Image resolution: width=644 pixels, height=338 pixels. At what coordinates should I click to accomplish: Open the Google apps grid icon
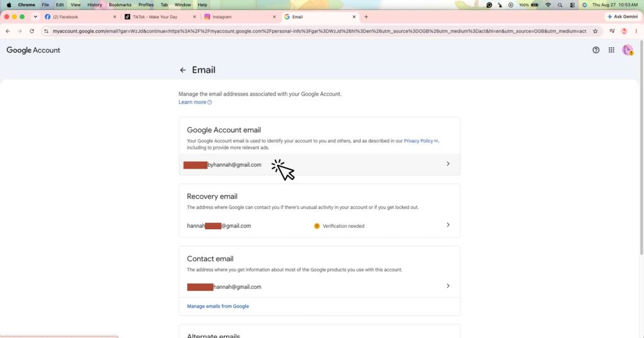pyautogui.click(x=611, y=50)
